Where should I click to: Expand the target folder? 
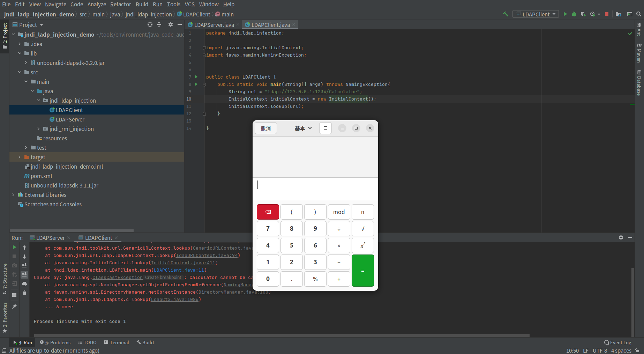[x=20, y=157]
